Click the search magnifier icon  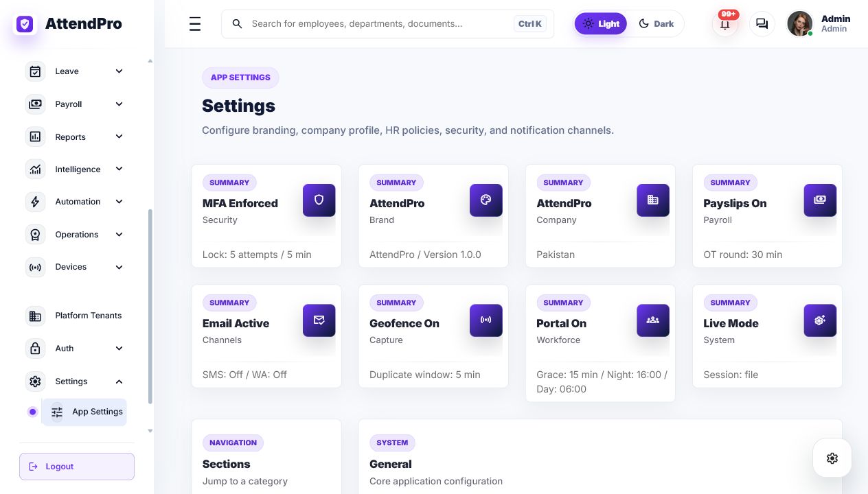[x=237, y=24]
